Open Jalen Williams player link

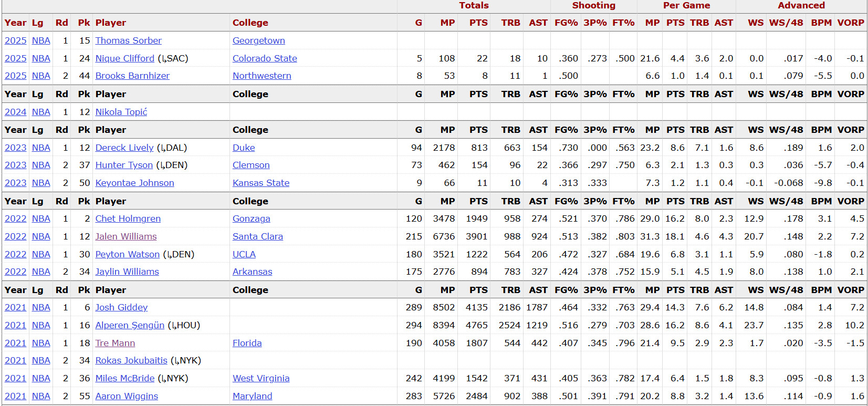point(126,236)
